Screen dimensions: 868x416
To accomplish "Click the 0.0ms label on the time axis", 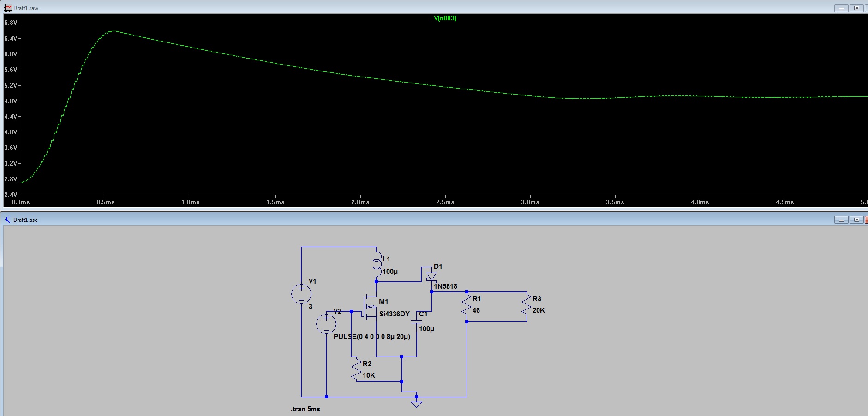I will 21,202.
